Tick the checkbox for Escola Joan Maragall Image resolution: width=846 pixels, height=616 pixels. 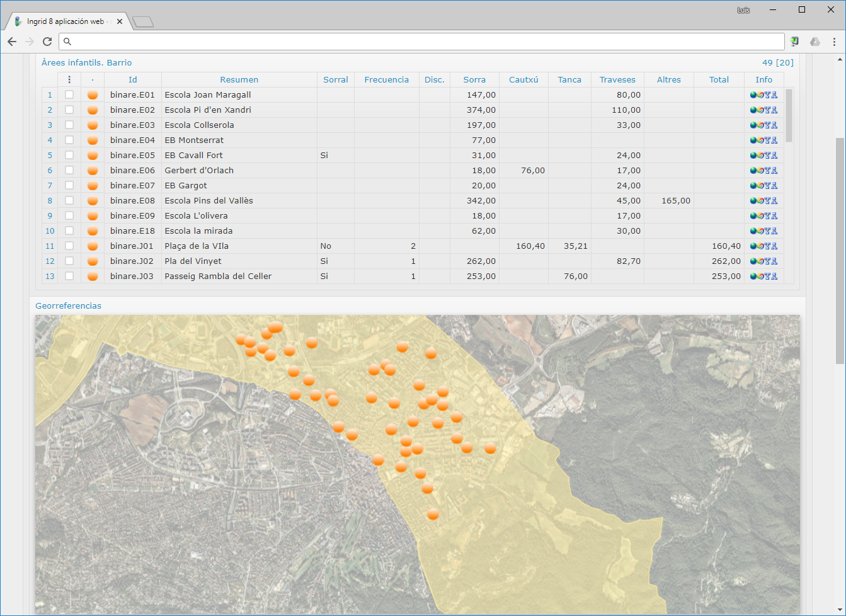[x=69, y=95]
